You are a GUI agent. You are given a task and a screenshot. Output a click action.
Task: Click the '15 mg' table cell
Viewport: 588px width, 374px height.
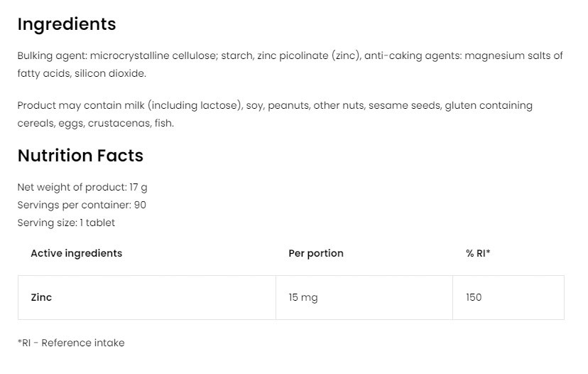[x=303, y=297]
